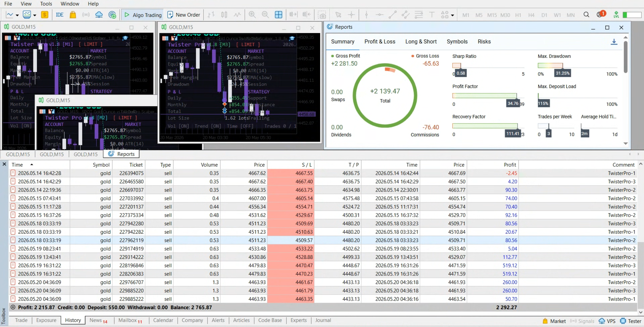Select the trendline drawing tool

(392, 15)
